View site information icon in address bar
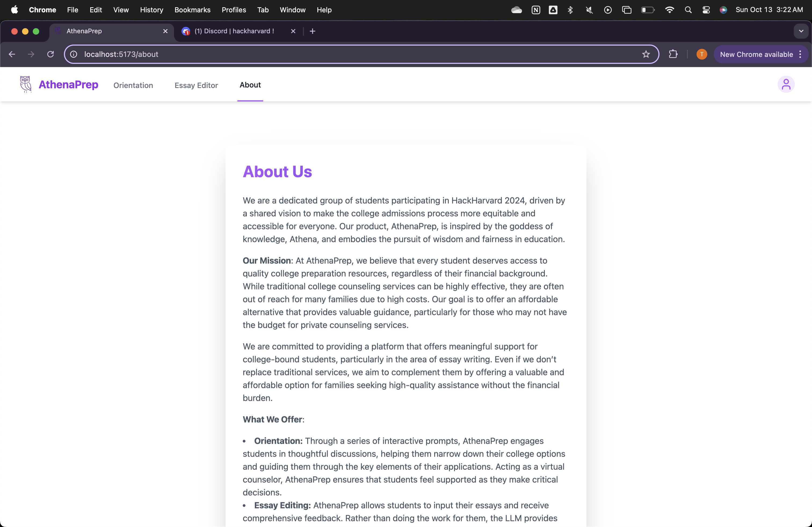Viewport: 812px width, 527px height. tap(74, 54)
